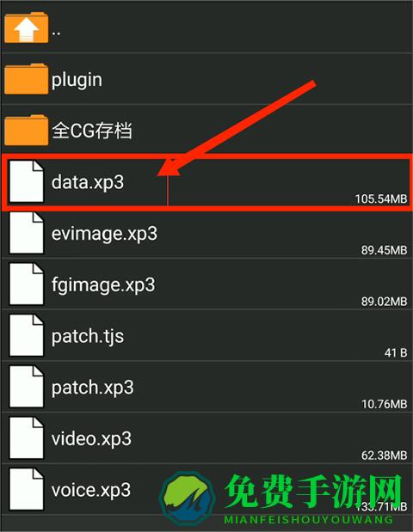The image size is (413, 532).
Task: Click the 10.76MB size of patch.xp3
Action: pyautogui.click(x=384, y=404)
